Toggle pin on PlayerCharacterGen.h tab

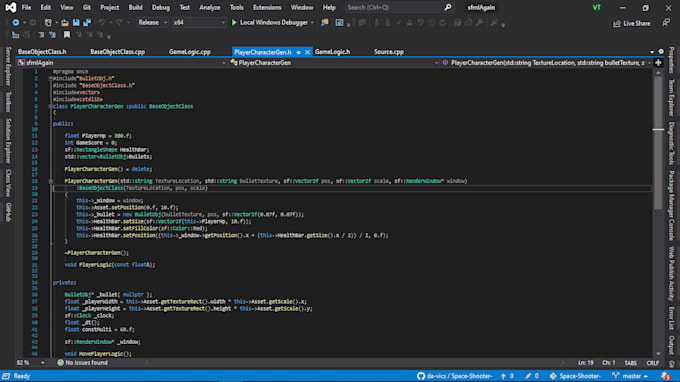[x=298, y=52]
